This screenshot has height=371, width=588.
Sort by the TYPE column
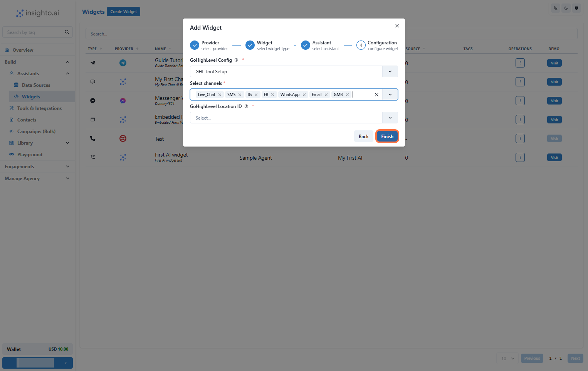(x=95, y=49)
